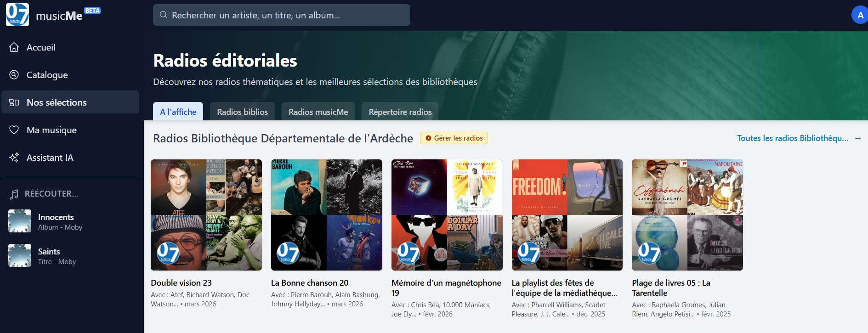
Task: Open the Plage de livres 05 cover thumbnail
Action: (687, 215)
